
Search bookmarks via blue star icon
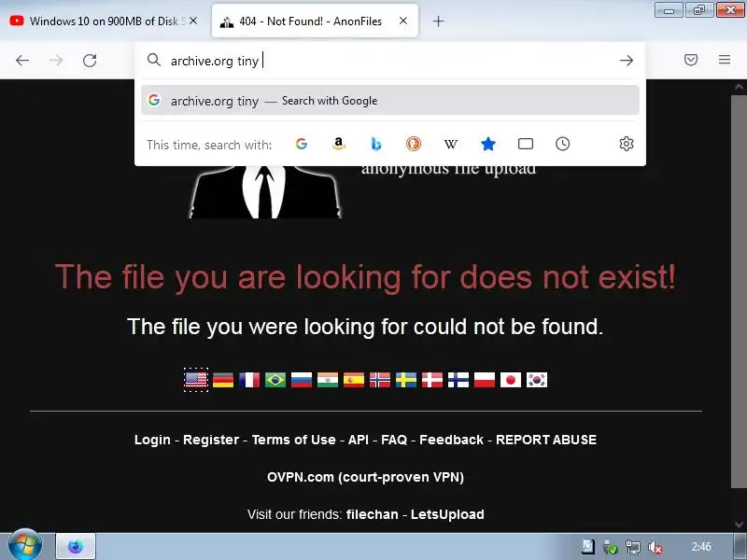(x=487, y=144)
